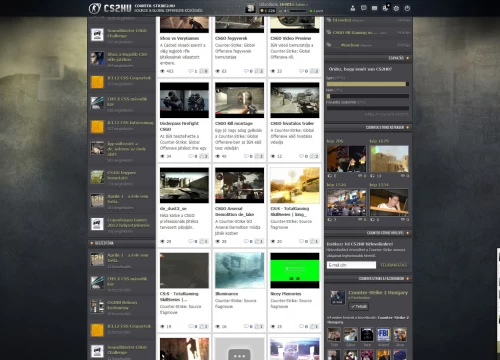Open the envelope messages icon in header
Screen dimensions: 500x360
click(x=374, y=8)
